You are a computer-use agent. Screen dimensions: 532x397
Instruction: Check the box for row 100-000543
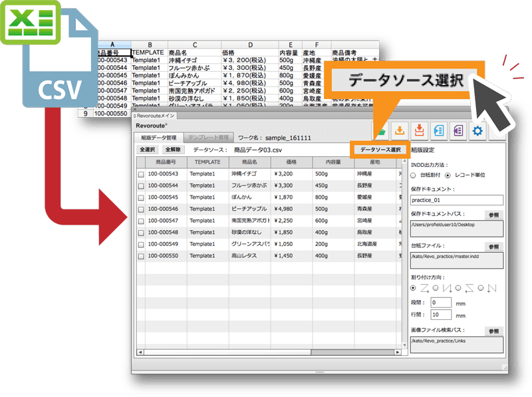coord(141,174)
